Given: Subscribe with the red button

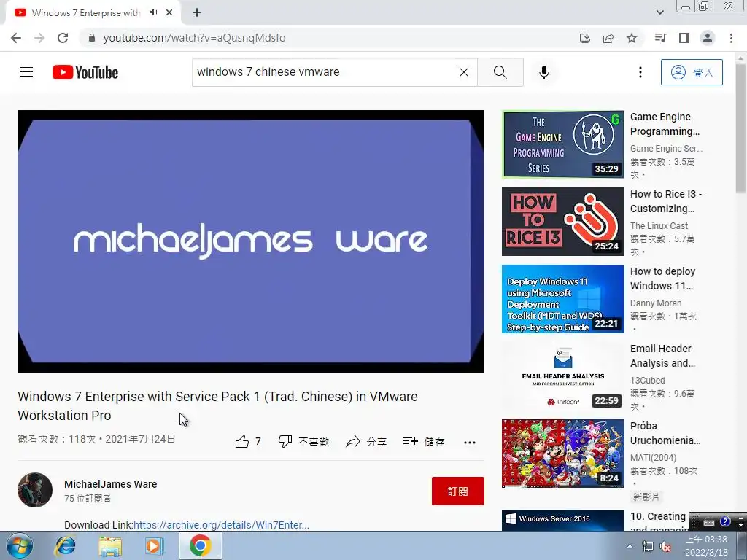Looking at the screenshot, I should [x=458, y=491].
